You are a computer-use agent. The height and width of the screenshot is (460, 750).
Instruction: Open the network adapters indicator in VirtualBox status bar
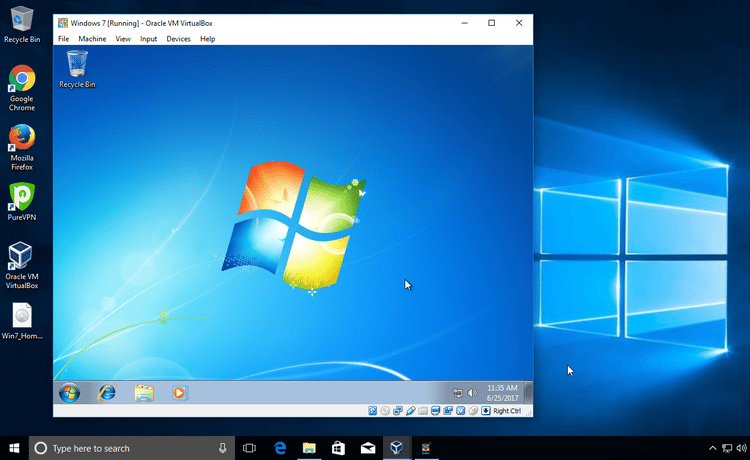[x=397, y=411]
